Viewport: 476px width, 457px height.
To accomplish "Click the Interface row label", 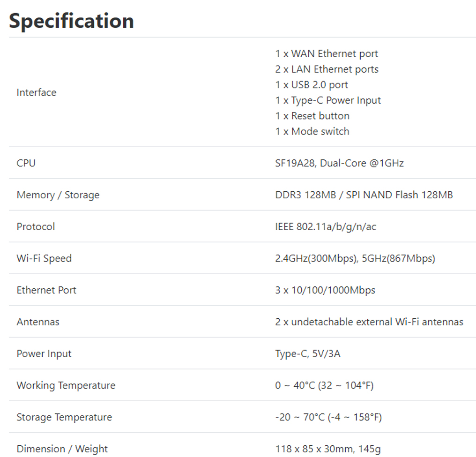I will (37, 92).
